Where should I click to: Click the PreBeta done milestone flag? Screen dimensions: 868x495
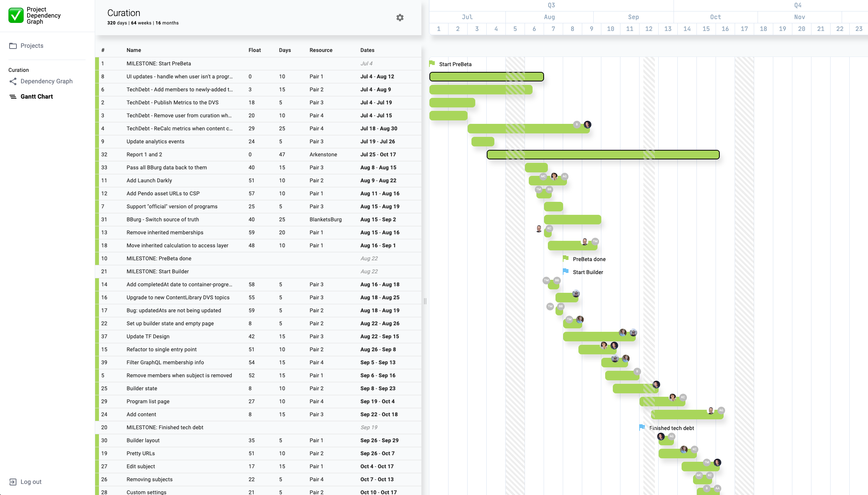(566, 258)
